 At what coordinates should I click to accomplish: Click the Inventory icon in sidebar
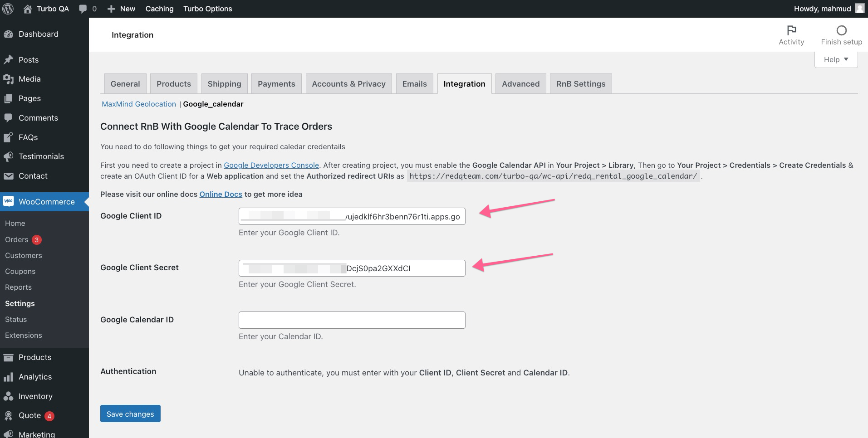coord(8,396)
